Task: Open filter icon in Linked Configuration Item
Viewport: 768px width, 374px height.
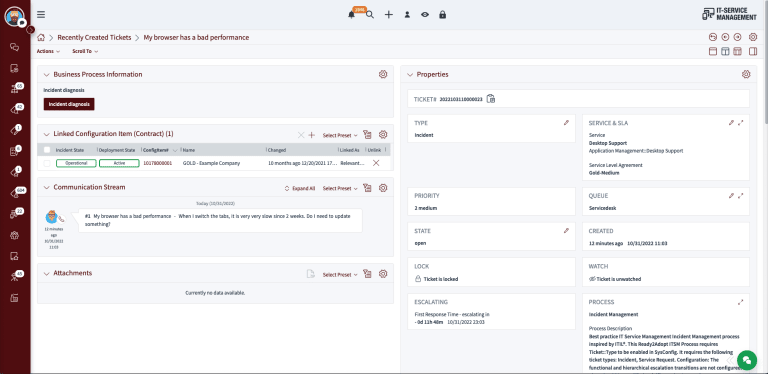Action: click(x=367, y=135)
